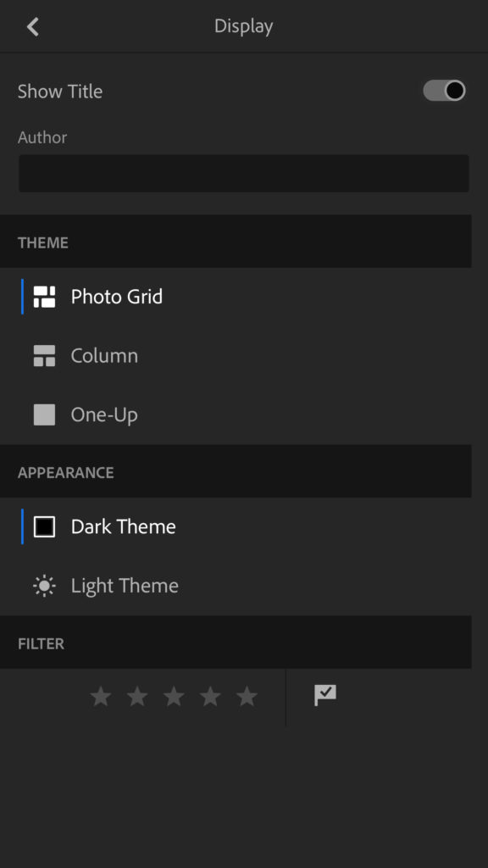Pick the One-Up square icon
Image resolution: width=488 pixels, height=868 pixels.
click(x=44, y=415)
